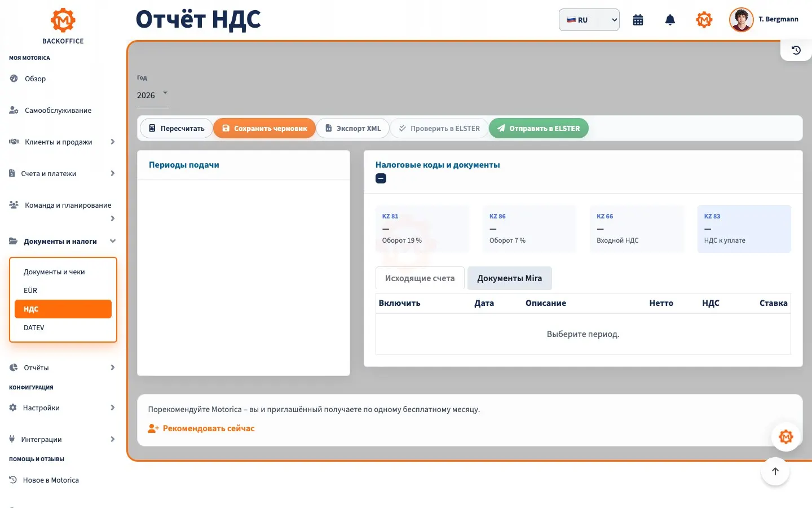
Task: Click Рекомендовать сейчас link
Action: [x=201, y=428]
